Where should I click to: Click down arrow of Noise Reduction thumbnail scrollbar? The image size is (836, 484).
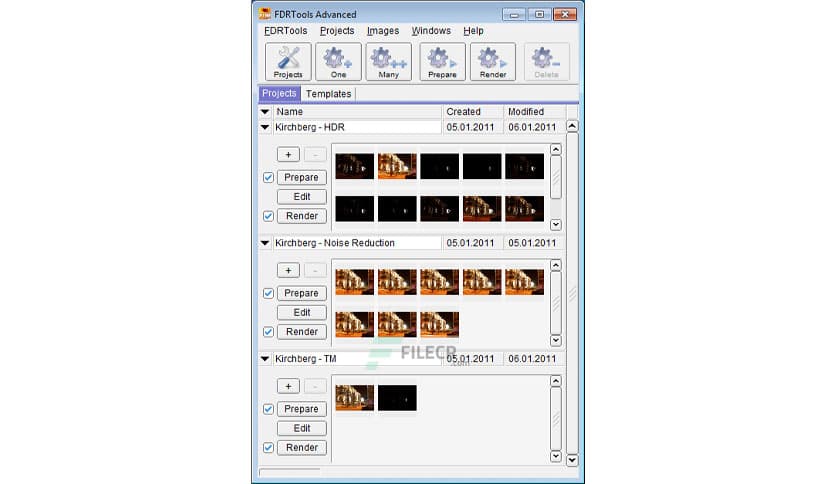[x=556, y=340]
